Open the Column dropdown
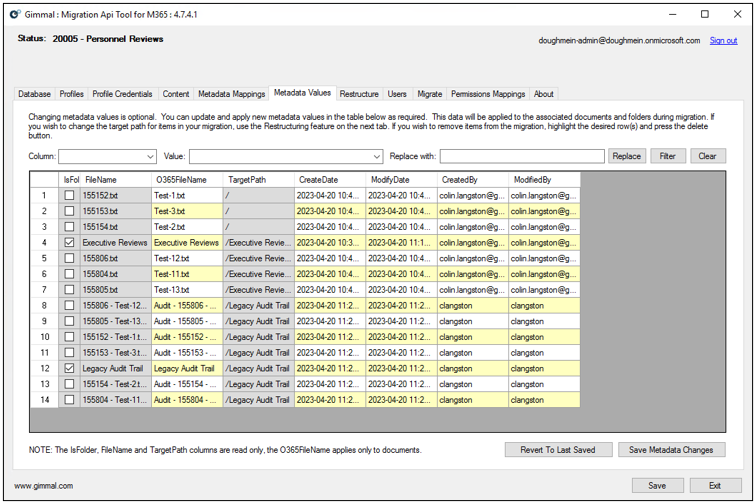 pos(150,156)
